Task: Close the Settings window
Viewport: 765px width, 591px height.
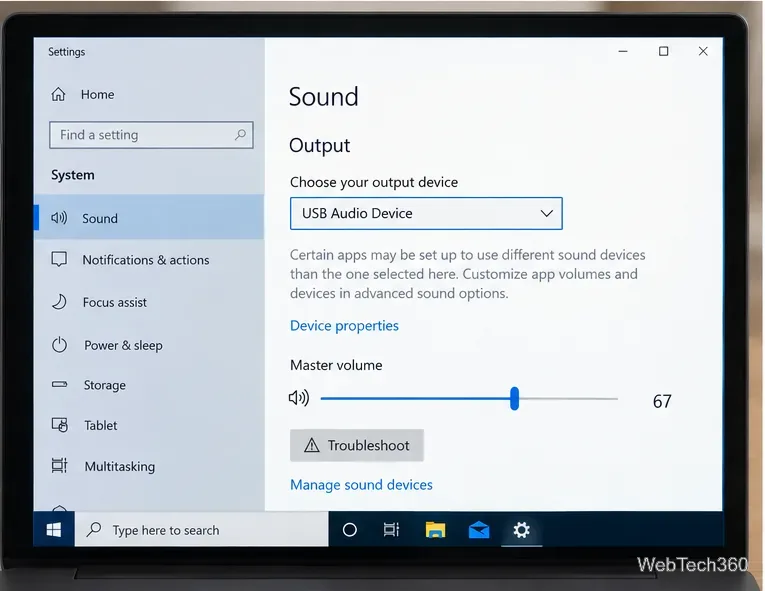Action: (x=703, y=51)
